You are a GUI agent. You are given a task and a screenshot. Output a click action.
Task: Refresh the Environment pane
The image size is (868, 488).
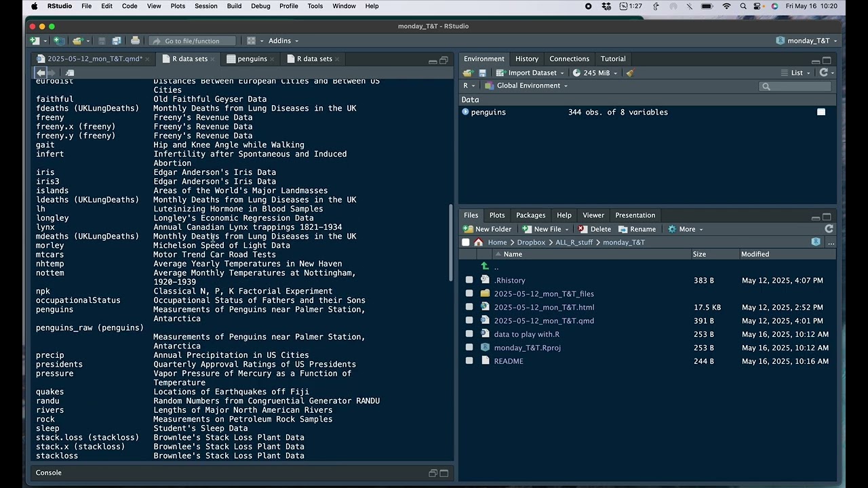point(823,73)
